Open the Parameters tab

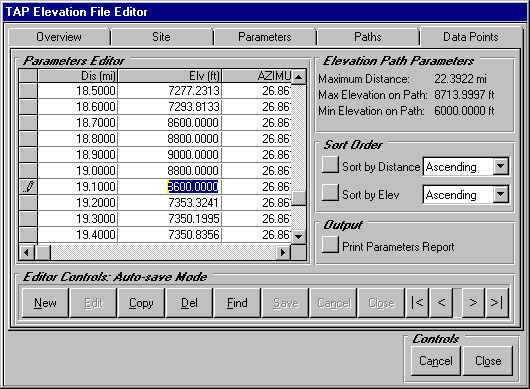coord(265,37)
